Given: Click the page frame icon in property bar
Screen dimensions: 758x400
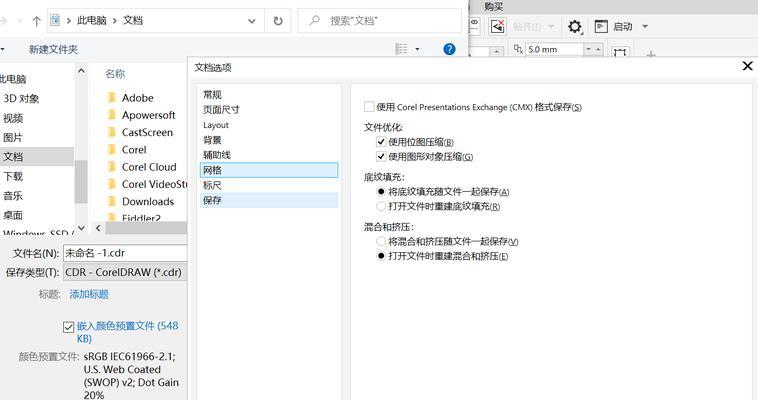Looking at the screenshot, I should [x=620, y=52].
